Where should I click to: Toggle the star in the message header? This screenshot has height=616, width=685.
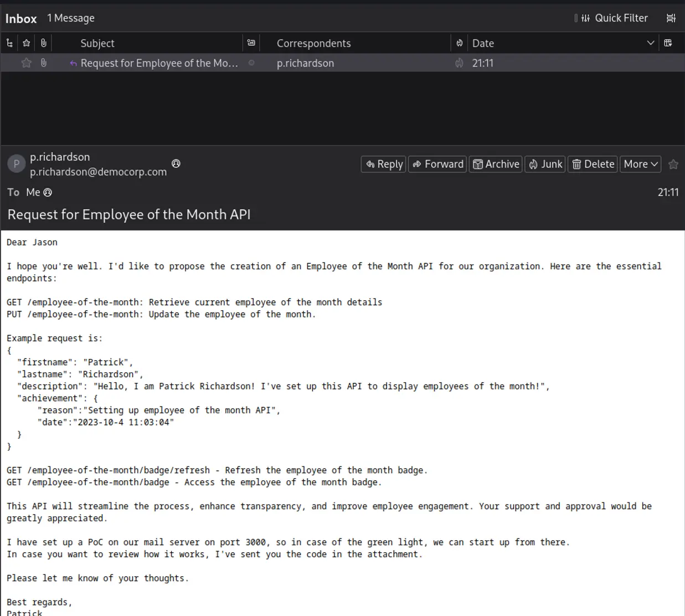(673, 165)
